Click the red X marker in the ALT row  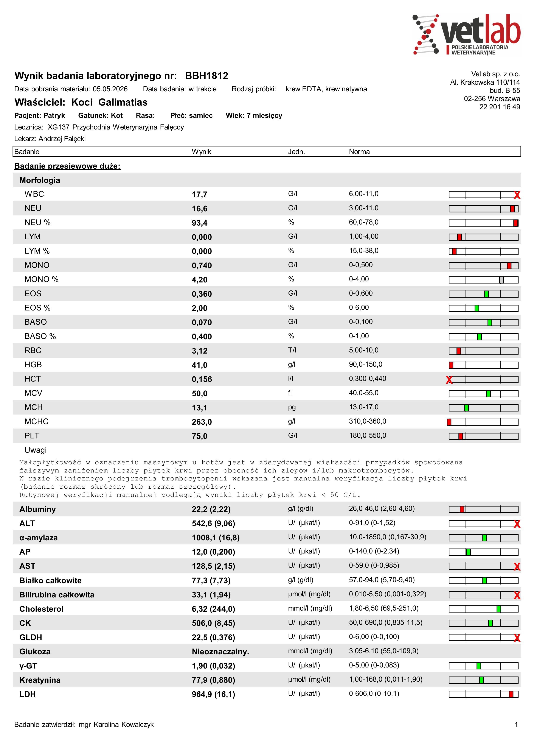pyautogui.click(x=517, y=524)
